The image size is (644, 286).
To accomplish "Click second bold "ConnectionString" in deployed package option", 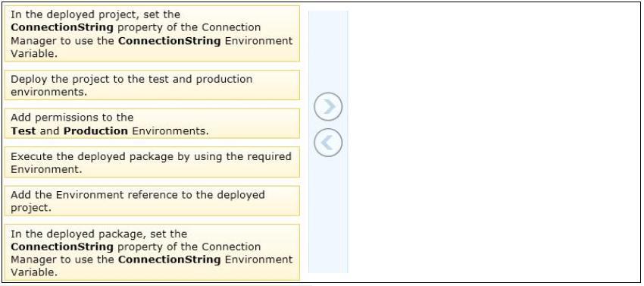I will 169,259.
